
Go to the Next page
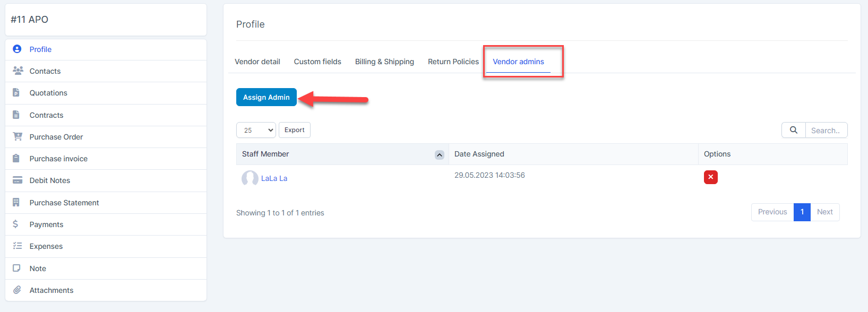tap(824, 212)
